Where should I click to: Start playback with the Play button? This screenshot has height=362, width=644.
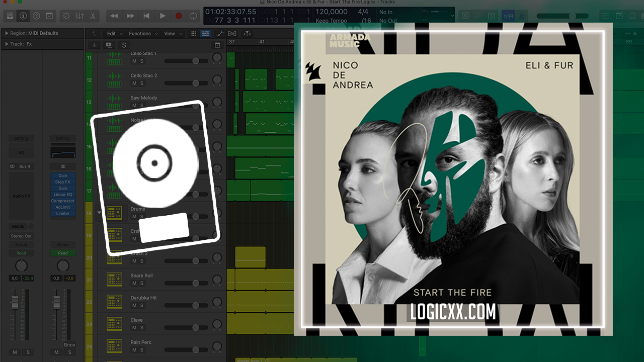coord(163,16)
